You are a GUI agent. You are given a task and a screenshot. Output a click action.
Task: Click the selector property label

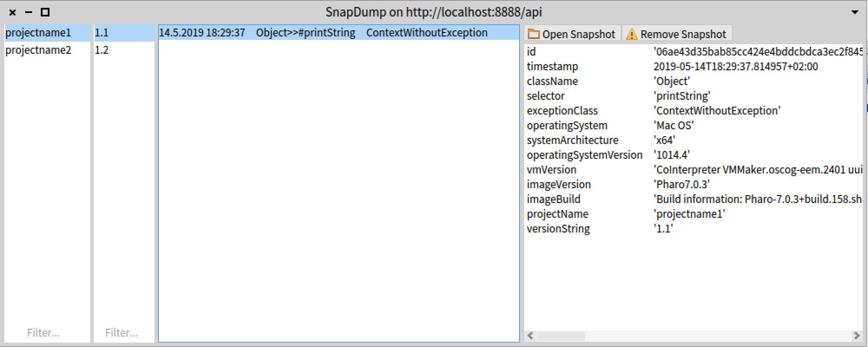coord(546,96)
